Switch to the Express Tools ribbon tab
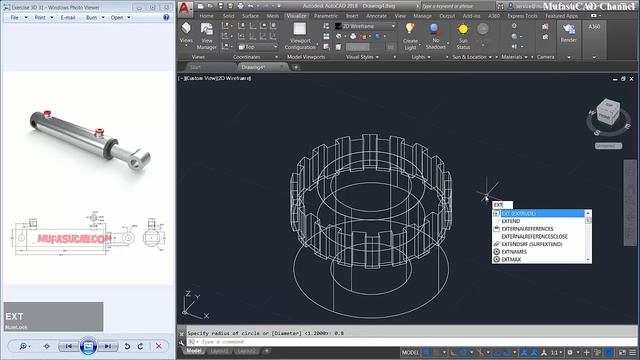Screen dimensions: 640x360 pos(522,16)
